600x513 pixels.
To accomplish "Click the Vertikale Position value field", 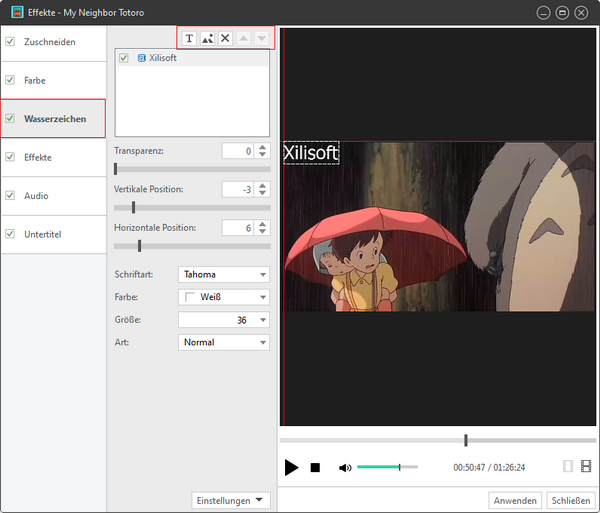I will click(x=238, y=189).
